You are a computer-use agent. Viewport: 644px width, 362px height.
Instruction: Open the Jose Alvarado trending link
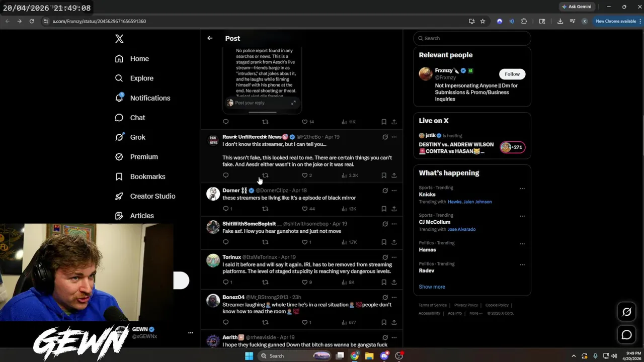coord(461,229)
